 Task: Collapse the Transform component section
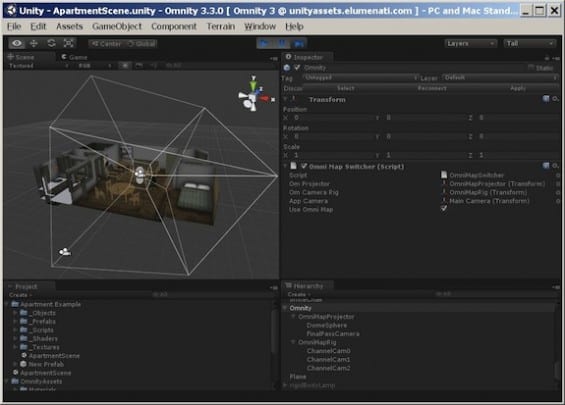(286, 99)
